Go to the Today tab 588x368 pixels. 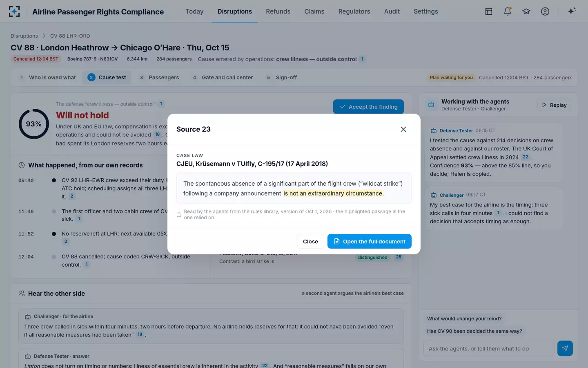pyautogui.click(x=194, y=11)
